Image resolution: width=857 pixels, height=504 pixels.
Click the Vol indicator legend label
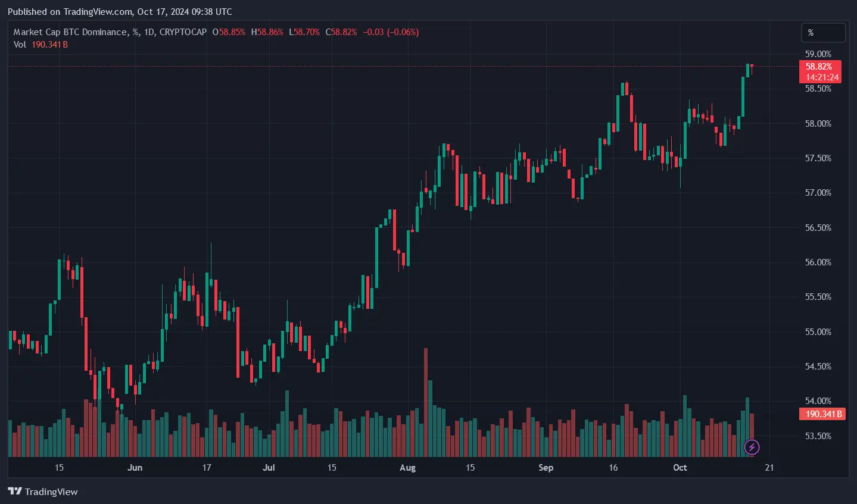tap(20, 45)
